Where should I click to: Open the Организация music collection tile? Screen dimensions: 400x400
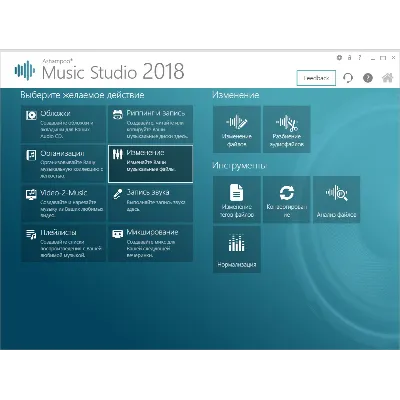pyautogui.click(x=63, y=164)
